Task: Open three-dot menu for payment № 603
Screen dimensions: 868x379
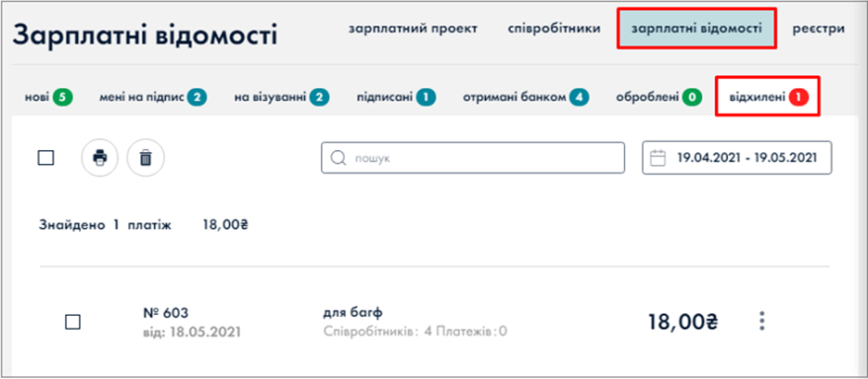Action: 762,322
